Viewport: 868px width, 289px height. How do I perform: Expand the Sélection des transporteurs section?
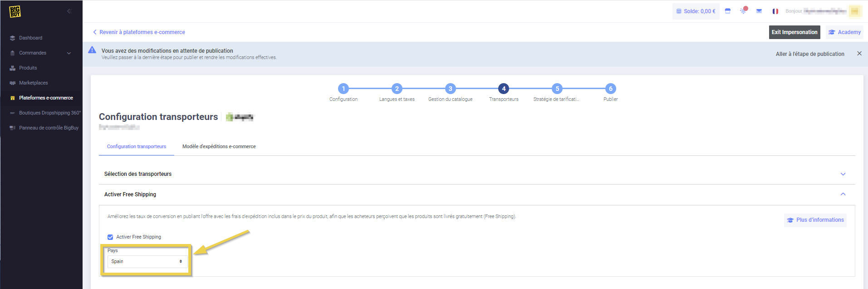[843, 174]
